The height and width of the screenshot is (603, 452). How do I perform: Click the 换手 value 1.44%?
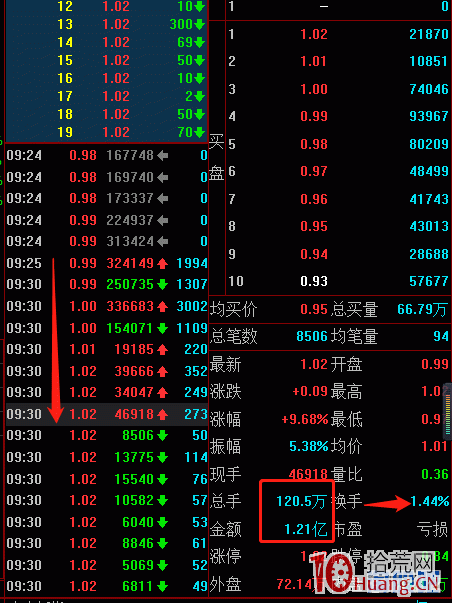coord(430,501)
